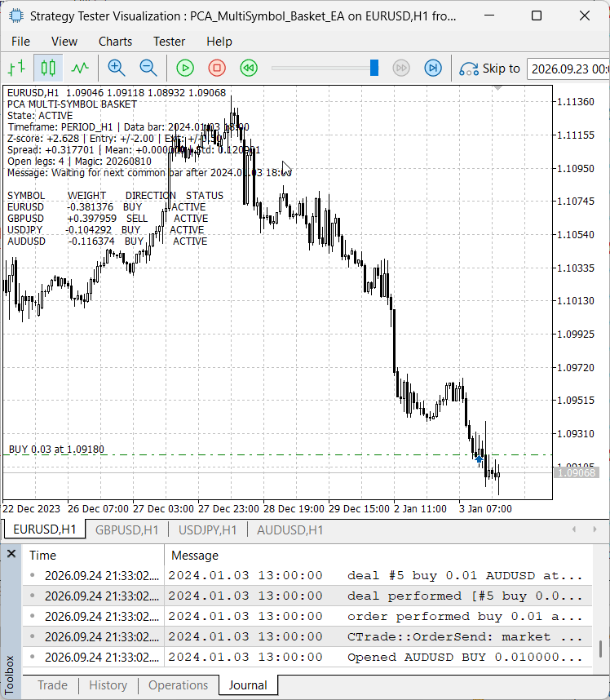The height and width of the screenshot is (700, 610).
Task: Open the History tab in Toolbox
Action: coord(108,684)
